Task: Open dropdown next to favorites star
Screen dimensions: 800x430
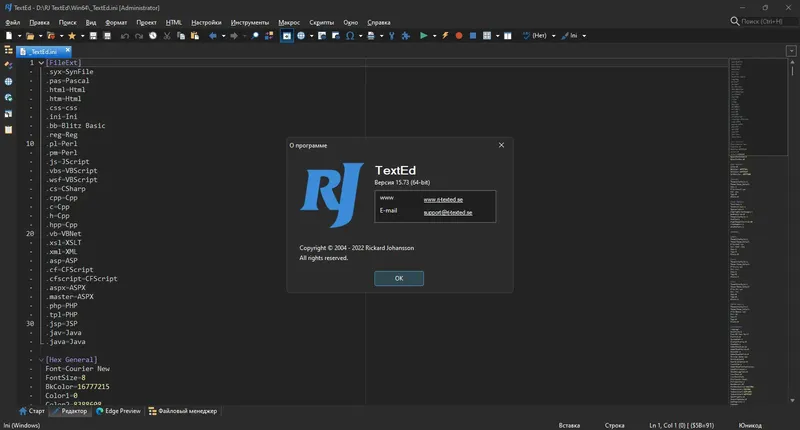Action: point(82,36)
